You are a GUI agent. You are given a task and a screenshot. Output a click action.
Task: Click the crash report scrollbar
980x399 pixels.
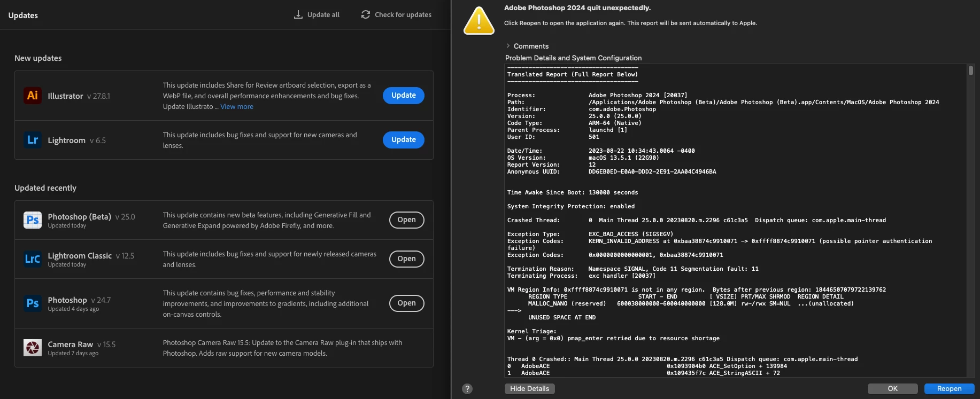click(x=971, y=71)
